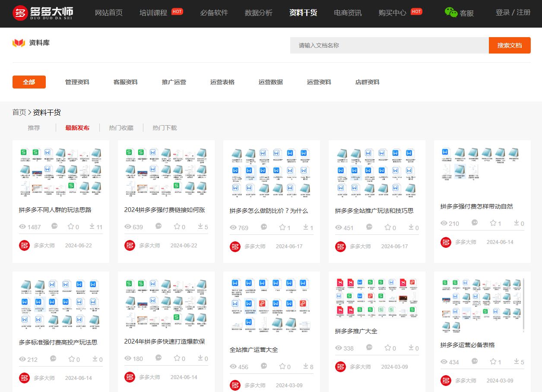
Task: Open 必备软件 in top navigation
Action: (x=214, y=13)
